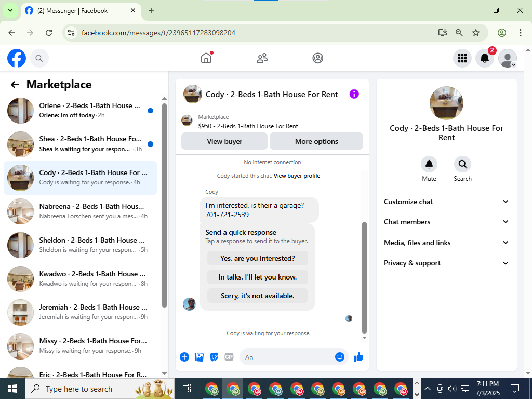Image resolution: width=532 pixels, height=399 pixels.
Task: Open Chrome zoom magnifier icon in address bar
Action: (459, 33)
